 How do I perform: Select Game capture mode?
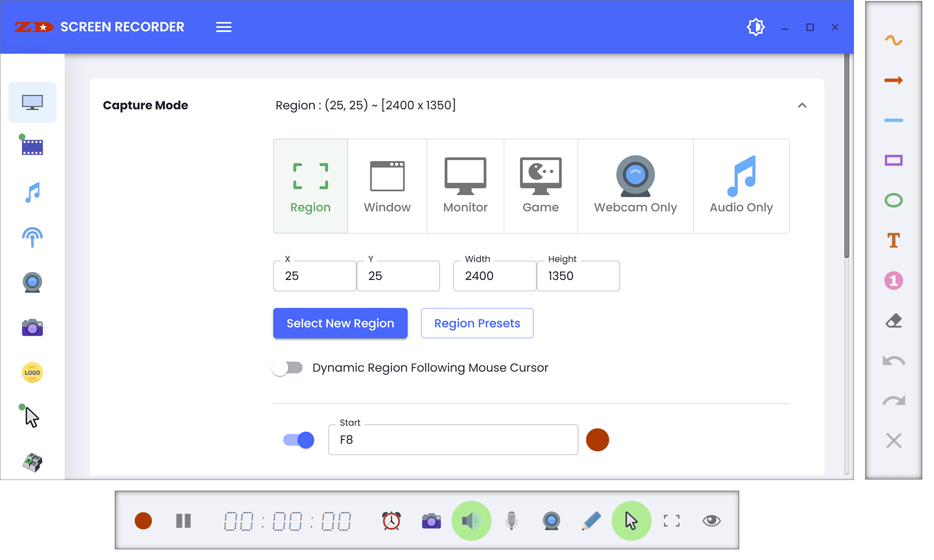(541, 186)
